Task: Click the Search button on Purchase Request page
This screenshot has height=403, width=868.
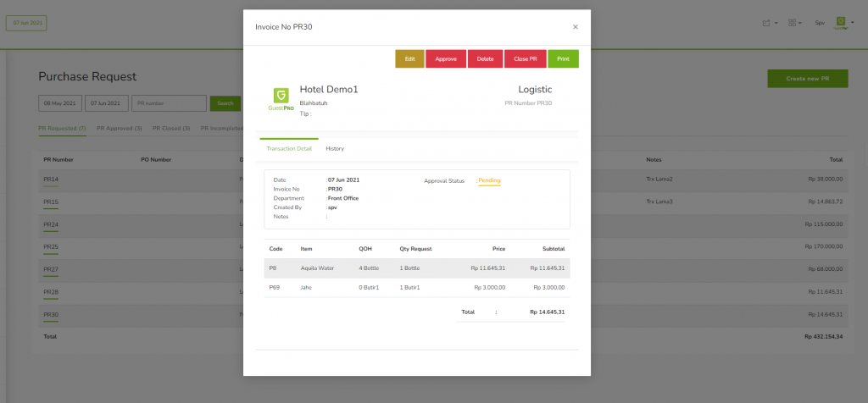Action: pos(225,103)
